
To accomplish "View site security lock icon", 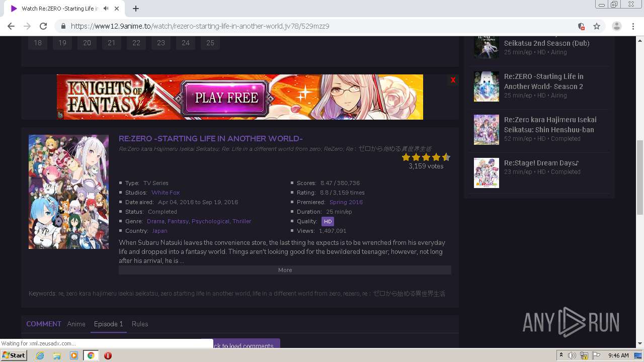I will tap(63, 26).
